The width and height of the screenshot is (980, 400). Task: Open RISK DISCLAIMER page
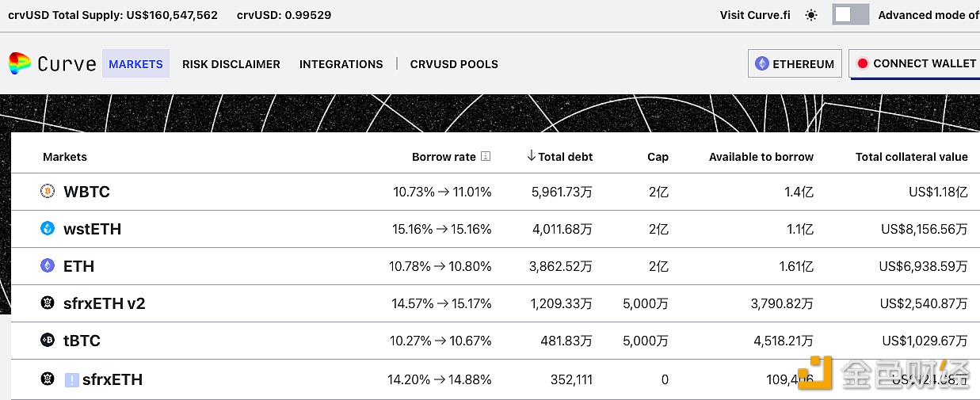point(231,64)
